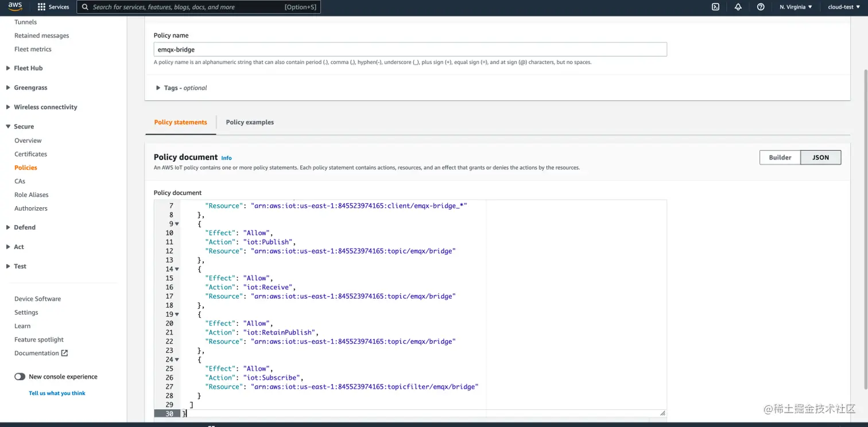The width and height of the screenshot is (868, 427).
Task: Open Device Software page
Action: (x=38, y=299)
